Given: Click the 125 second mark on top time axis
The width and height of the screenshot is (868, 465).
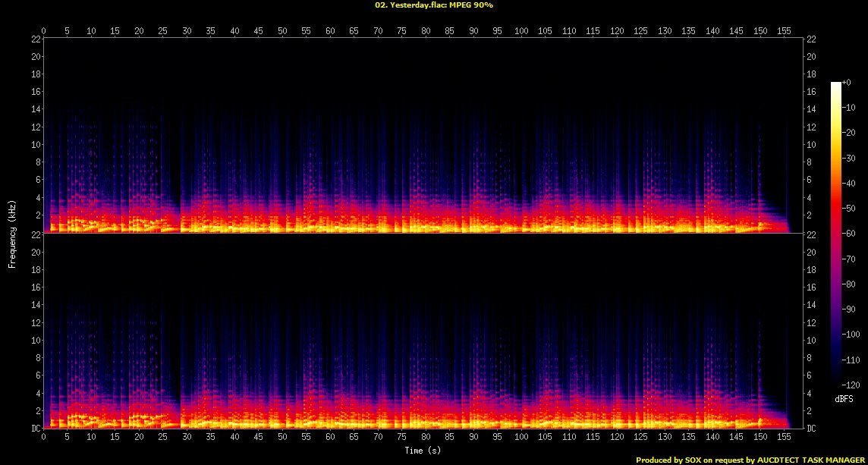Looking at the screenshot, I should [x=640, y=31].
